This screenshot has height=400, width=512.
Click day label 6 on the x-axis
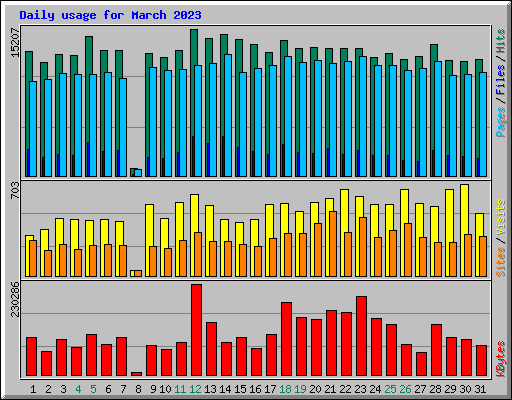click(x=108, y=389)
